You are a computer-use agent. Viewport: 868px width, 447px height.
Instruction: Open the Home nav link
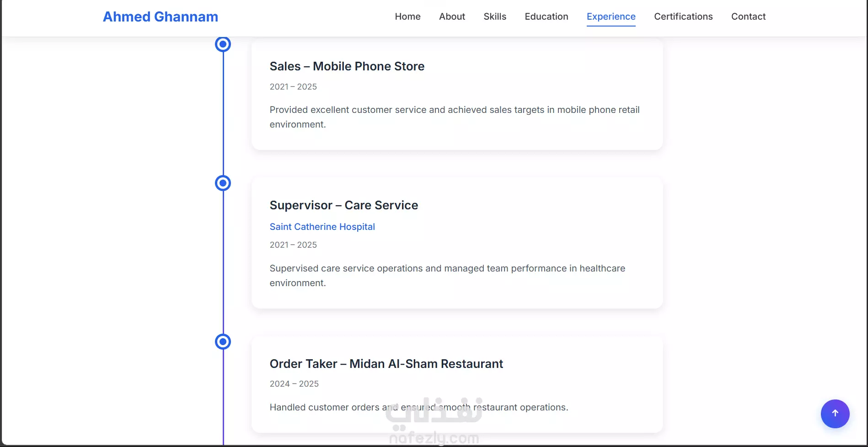pyautogui.click(x=407, y=16)
